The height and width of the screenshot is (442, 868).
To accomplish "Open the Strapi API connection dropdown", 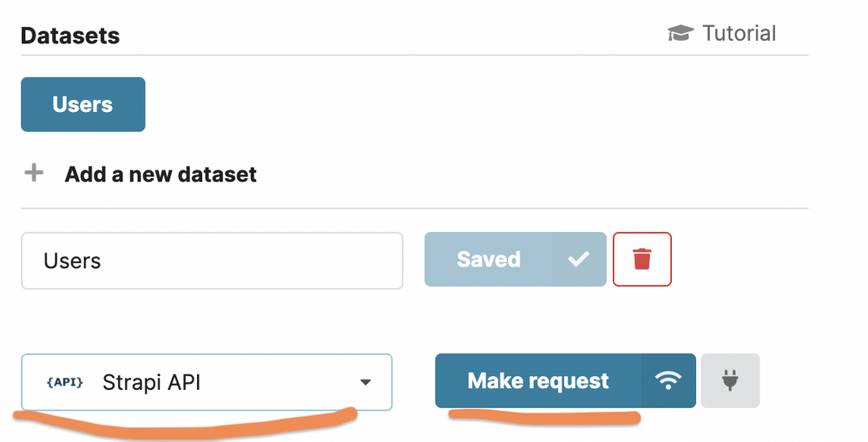I will tap(207, 382).
